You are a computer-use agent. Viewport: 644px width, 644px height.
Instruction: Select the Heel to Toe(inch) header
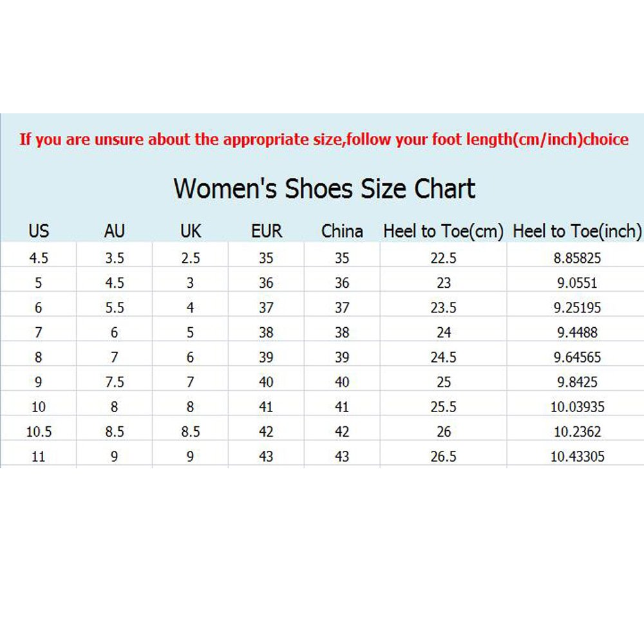coord(577,231)
